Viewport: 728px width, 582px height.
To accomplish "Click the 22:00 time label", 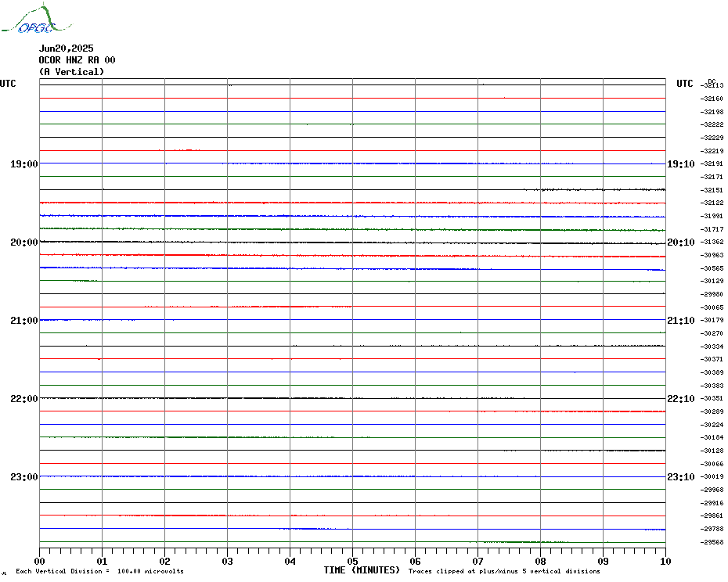I will pos(24,399).
